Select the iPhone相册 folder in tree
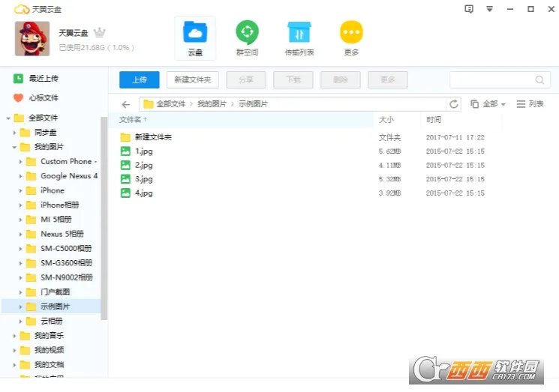 (59, 205)
